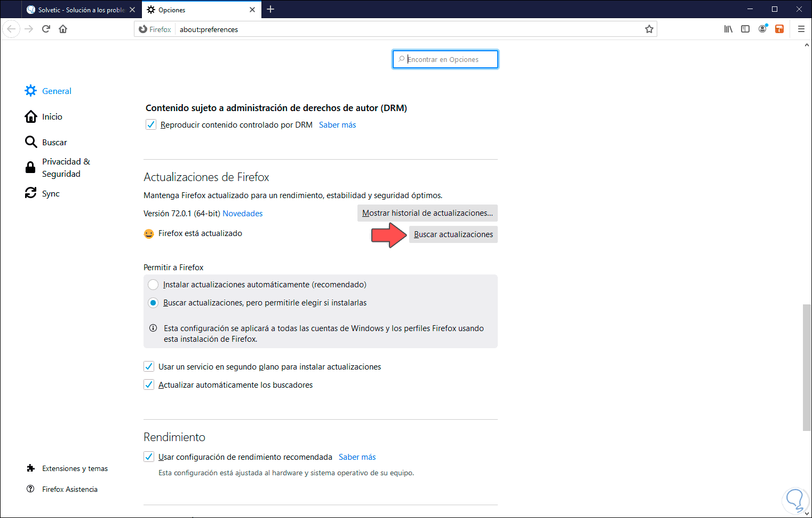Switch to the Solvetic tab

(x=81, y=10)
